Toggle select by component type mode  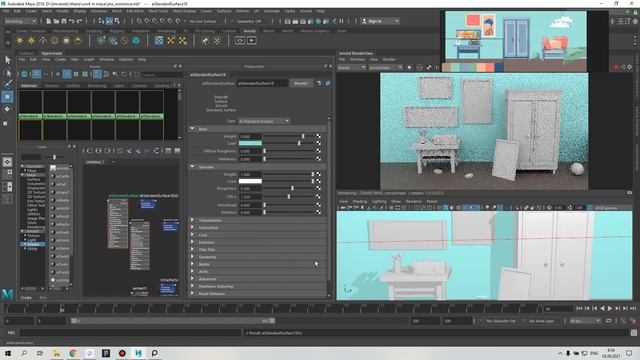117,21
